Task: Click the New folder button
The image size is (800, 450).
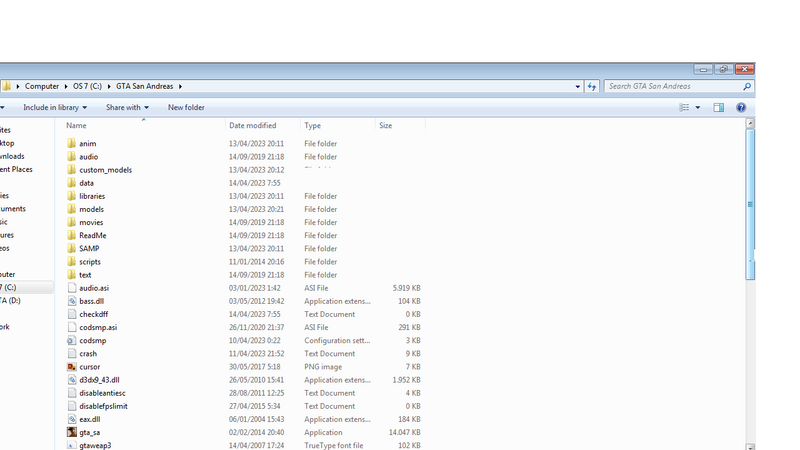Action: [186, 107]
